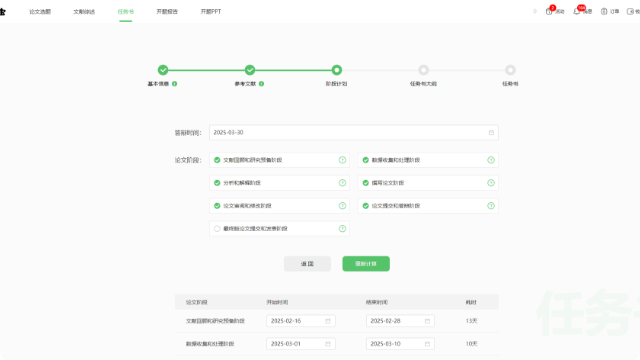Click the activity gift icon with red badge
Screen dimensions: 640x360
[549, 11]
